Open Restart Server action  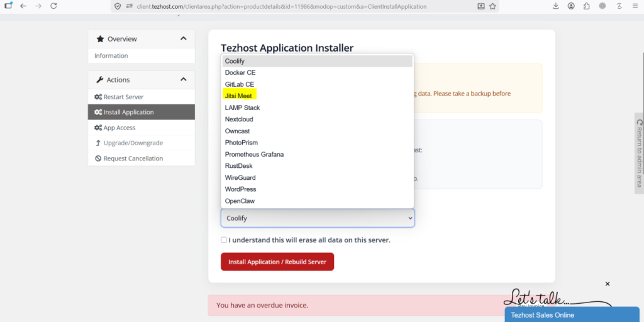coord(142,97)
